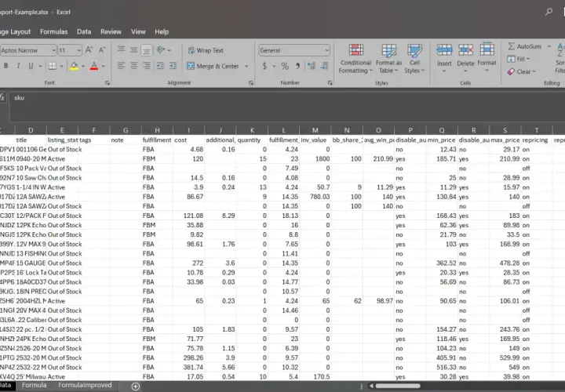Viewport: 565px width, 392px height.
Task: Expand Merge & Center dropdown arrow
Action: click(246, 66)
